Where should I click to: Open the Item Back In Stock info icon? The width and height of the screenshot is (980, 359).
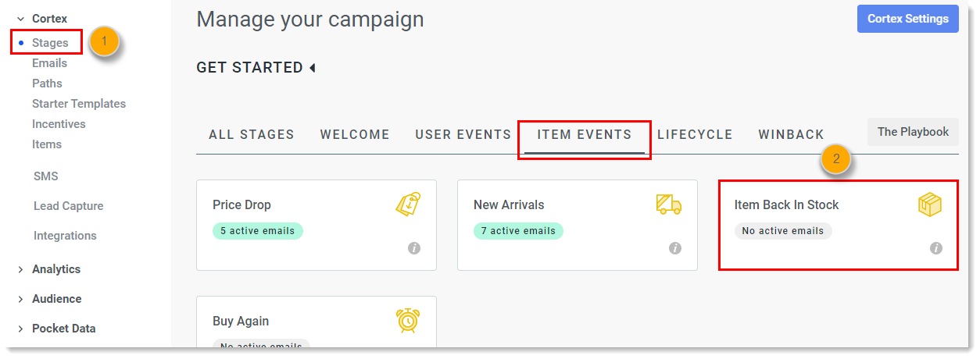tap(936, 248)
